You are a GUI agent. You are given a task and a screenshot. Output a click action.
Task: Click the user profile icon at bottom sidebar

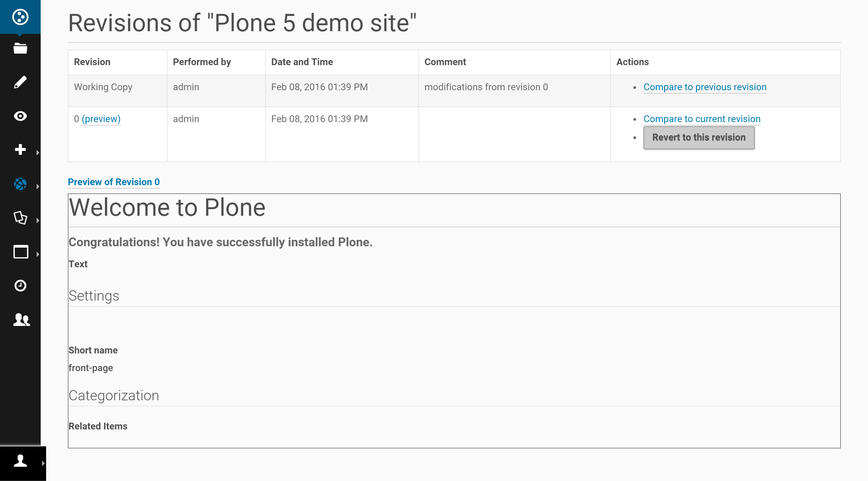[x=20, y=462]
